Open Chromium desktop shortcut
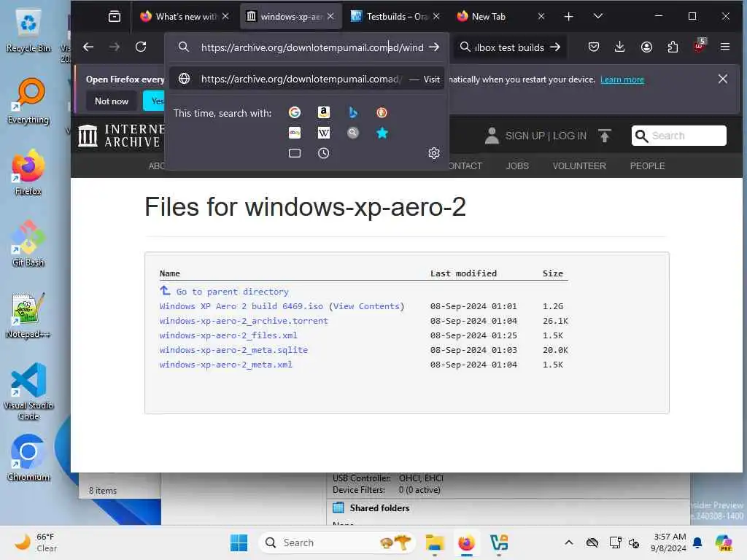This screenshot has width=747, height=560. (28, 458)
